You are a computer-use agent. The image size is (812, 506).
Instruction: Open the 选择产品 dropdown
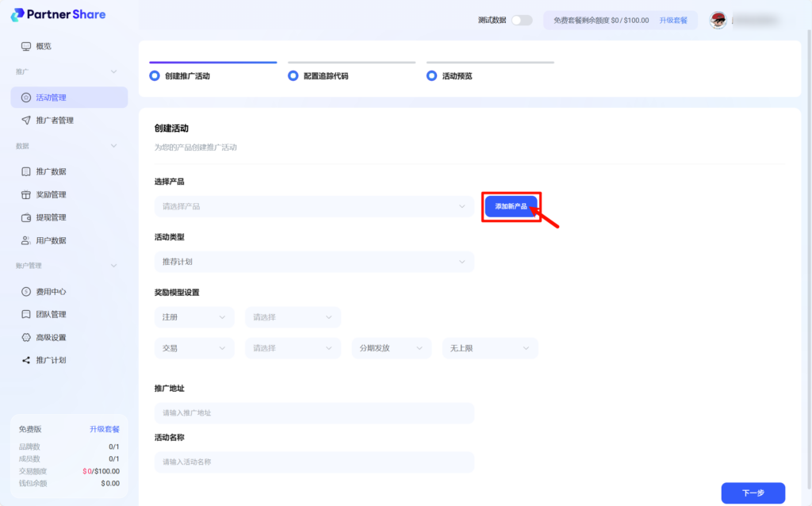(314, 206)
